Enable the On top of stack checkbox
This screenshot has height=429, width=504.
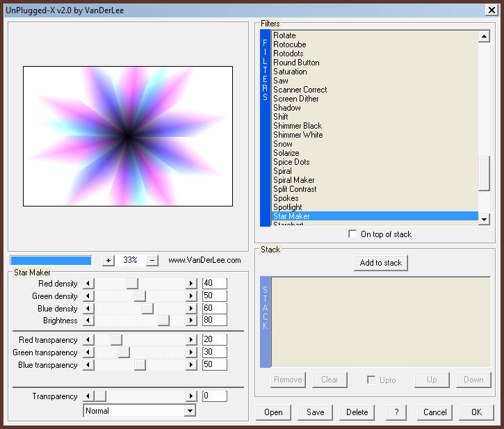click(352, 234)
